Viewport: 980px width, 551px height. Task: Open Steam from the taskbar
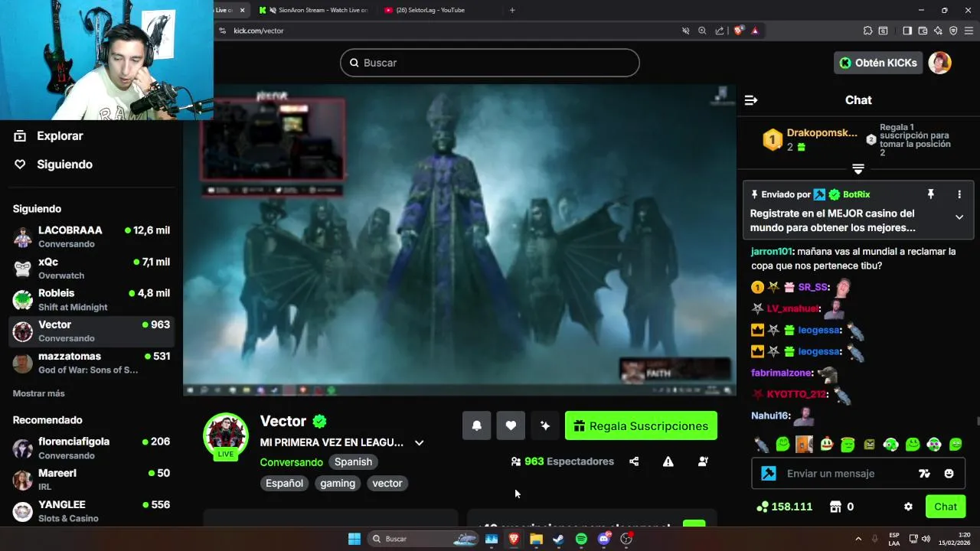558,539
